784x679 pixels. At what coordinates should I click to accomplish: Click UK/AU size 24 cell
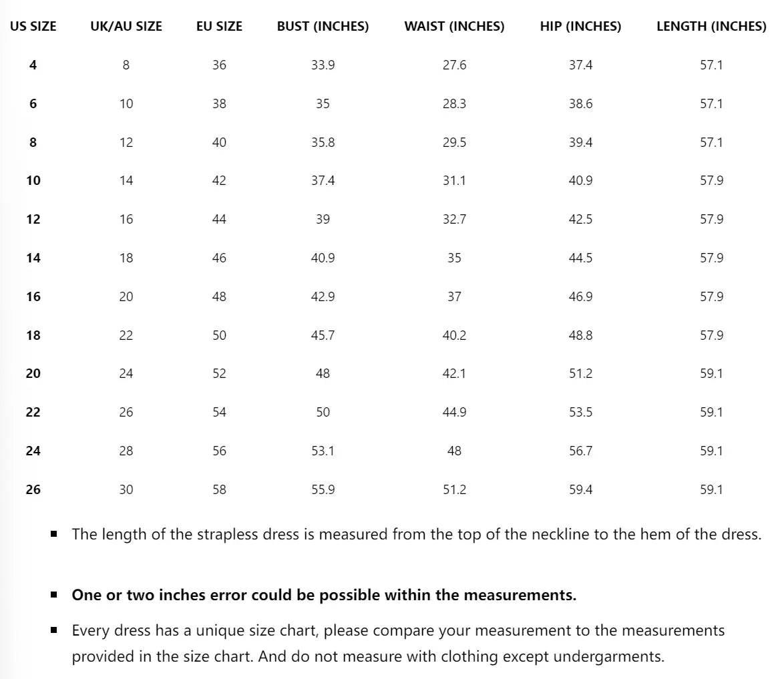coord(126,373)
